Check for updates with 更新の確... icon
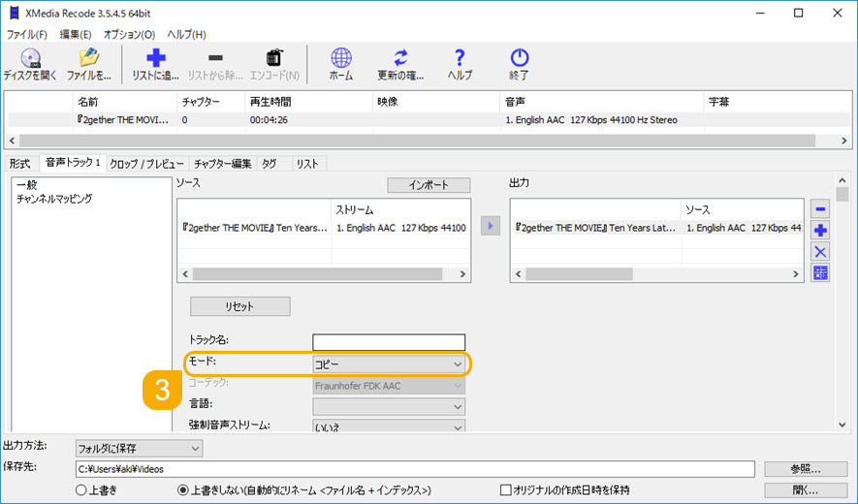 [x=400, y=65]
